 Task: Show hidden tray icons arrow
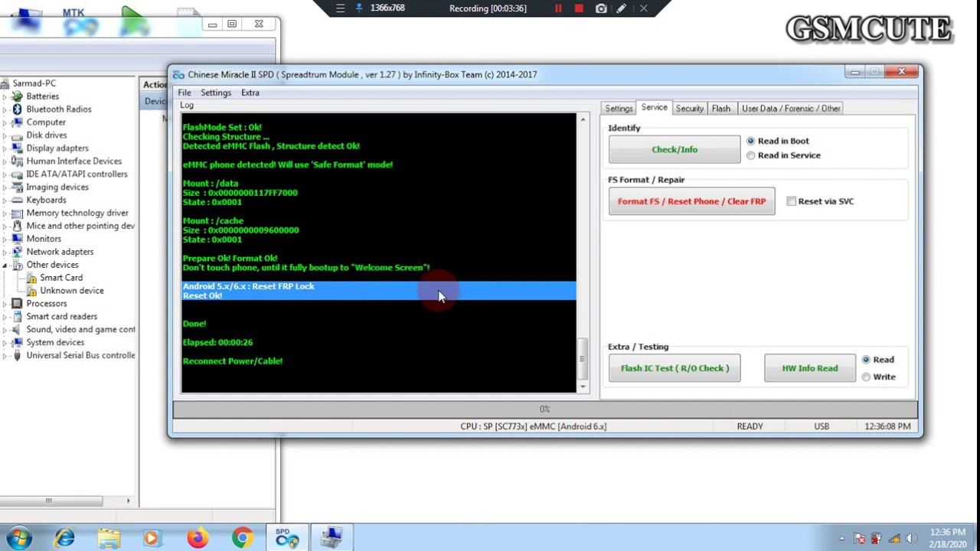(841, 539)
